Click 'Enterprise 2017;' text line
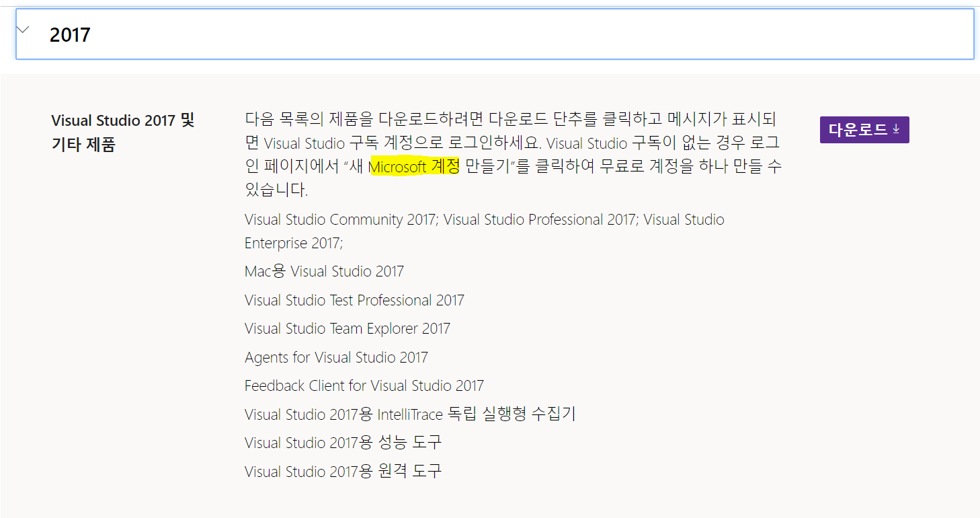The width and height of the screenshot is (980, 518). pyautogui.click(x=294, y=243)
